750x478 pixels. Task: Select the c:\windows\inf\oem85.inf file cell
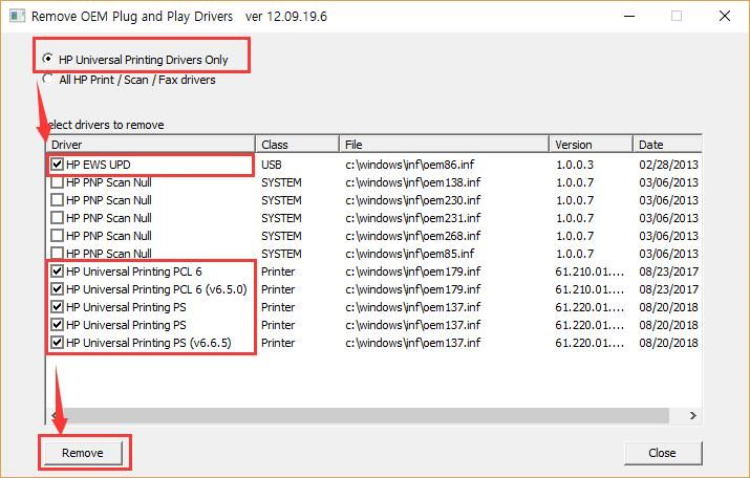409,253
